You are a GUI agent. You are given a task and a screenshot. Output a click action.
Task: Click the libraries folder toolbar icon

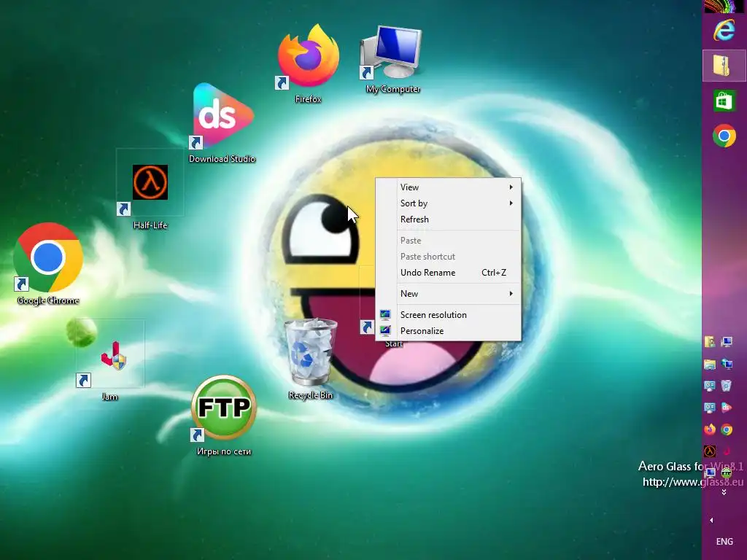tap(710, 365)
